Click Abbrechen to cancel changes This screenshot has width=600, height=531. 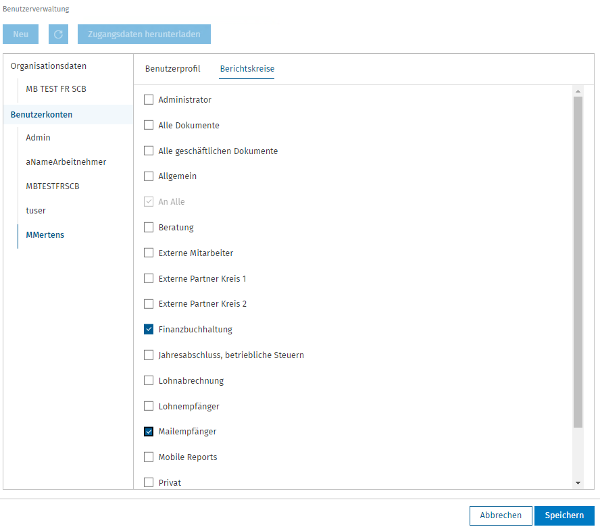501,515
